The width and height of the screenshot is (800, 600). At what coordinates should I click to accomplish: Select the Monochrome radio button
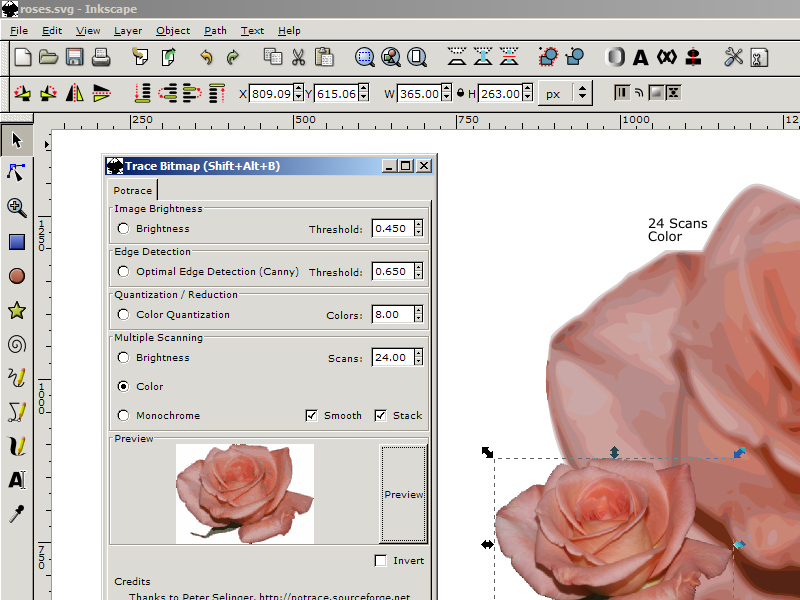coord(124,415)
